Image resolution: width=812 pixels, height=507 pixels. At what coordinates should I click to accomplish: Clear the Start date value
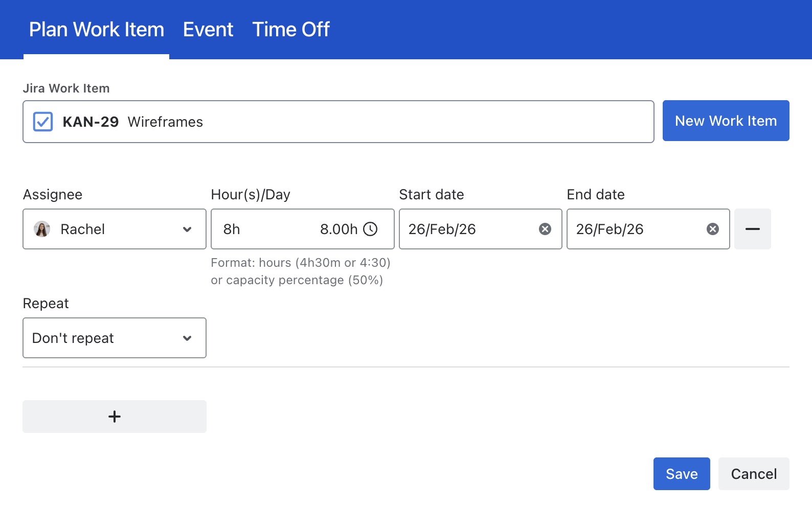tap(545, 229)
